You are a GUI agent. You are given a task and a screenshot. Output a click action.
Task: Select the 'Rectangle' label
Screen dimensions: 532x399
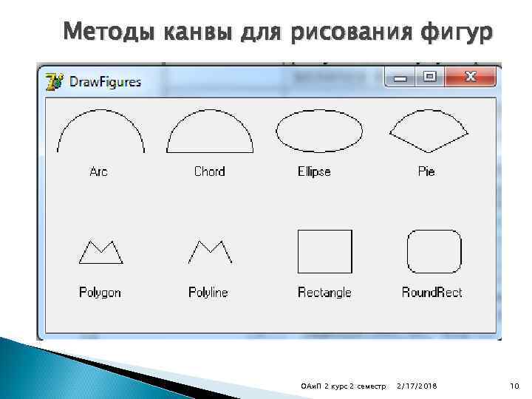coord(324,293)
